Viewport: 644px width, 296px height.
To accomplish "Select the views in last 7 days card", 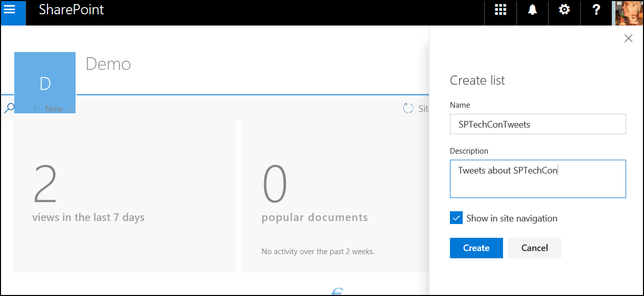I will click(x=124, y=196).
